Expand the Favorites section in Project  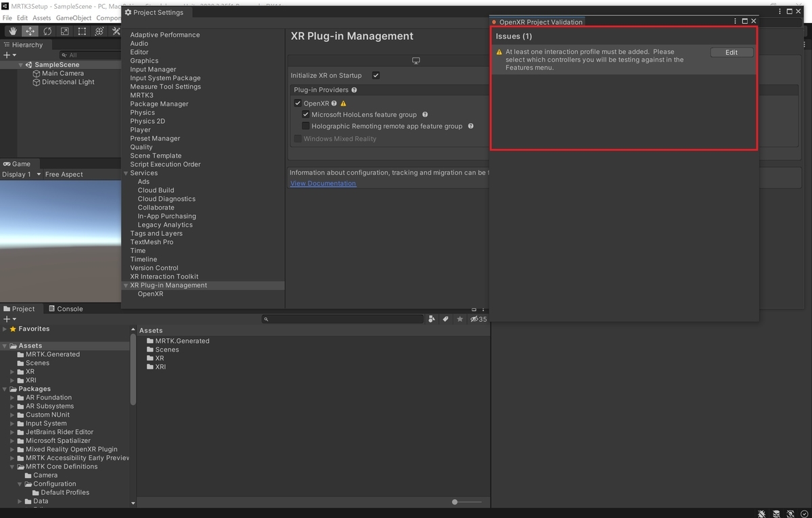[5, 329]
